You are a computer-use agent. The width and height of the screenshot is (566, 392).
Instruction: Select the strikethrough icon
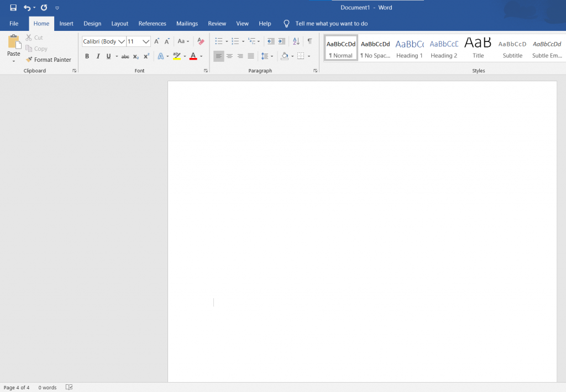coord(125,56)
